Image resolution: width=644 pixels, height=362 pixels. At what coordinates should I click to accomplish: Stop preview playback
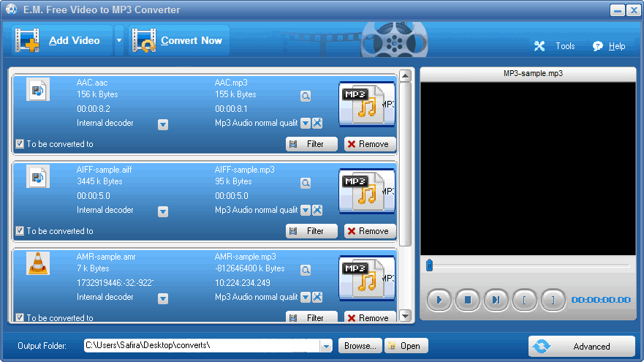pyautogui.click(x=467, y=300)
